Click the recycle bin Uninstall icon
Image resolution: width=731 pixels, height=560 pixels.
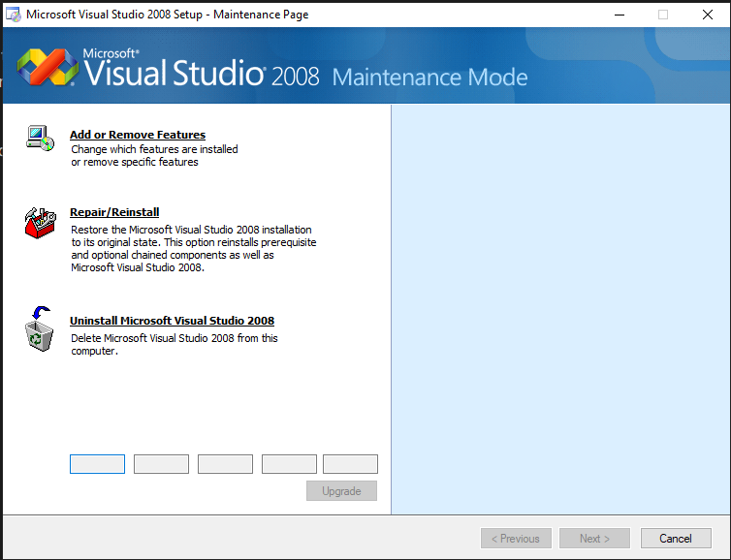point(40,329)
